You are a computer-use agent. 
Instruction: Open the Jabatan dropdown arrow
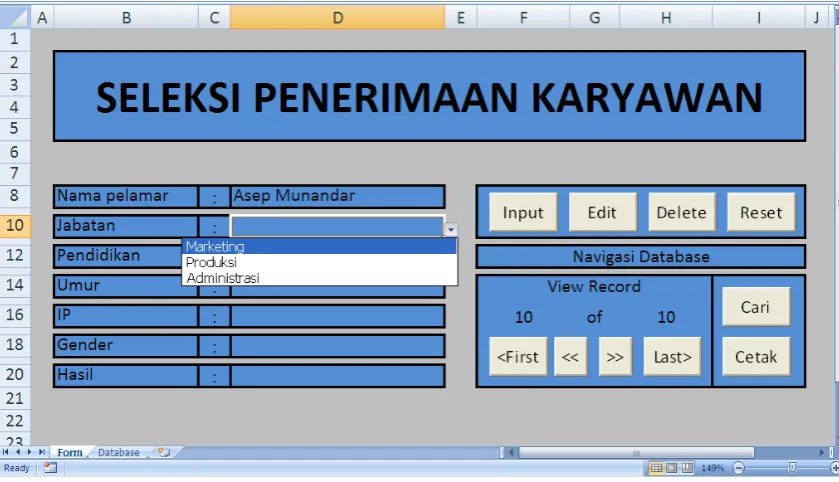coord(451,229)
